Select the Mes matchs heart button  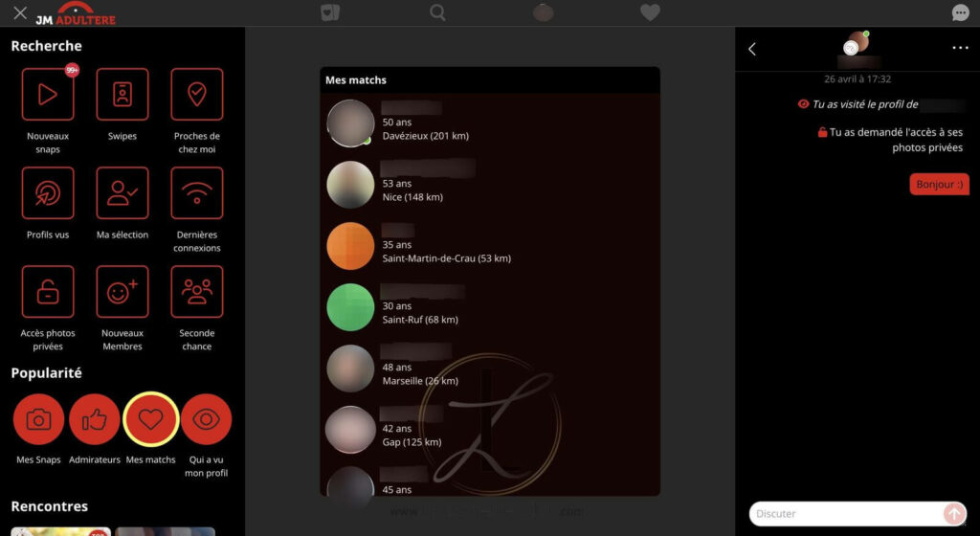[x=150, y=419]
